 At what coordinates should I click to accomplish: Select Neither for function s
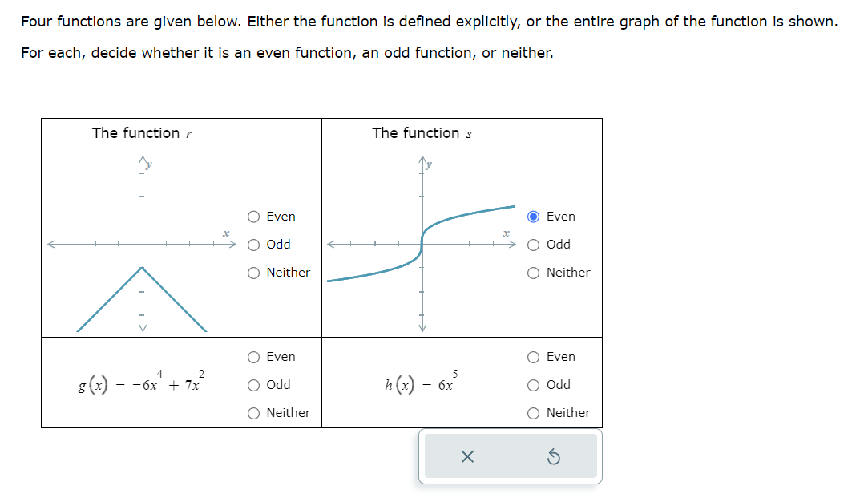(533, 273)
